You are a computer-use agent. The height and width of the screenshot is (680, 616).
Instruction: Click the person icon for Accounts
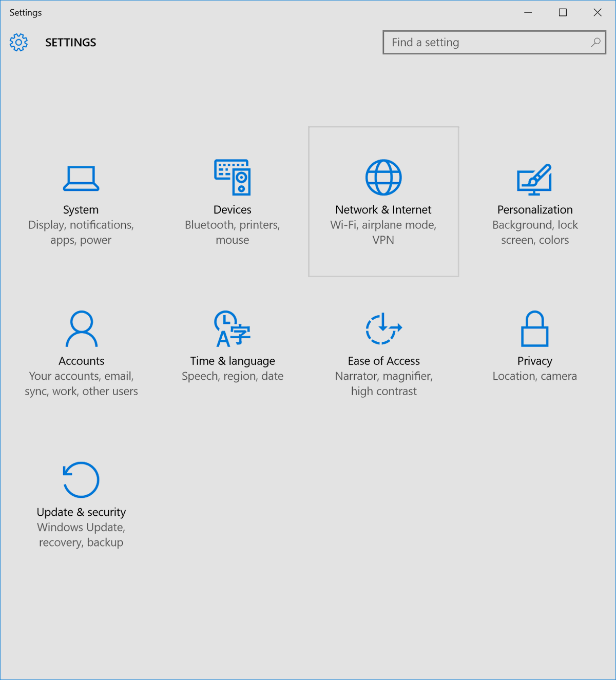point(82,329)
